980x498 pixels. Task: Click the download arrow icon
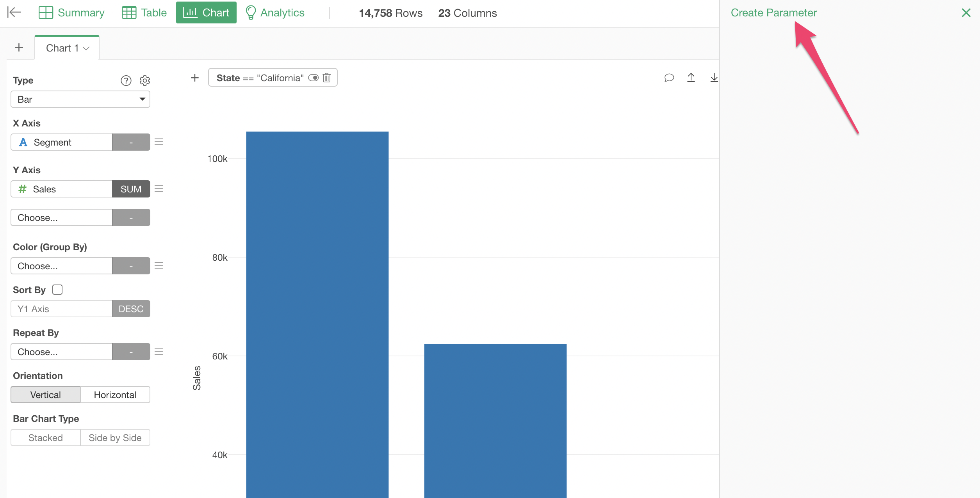coord(714,78)
